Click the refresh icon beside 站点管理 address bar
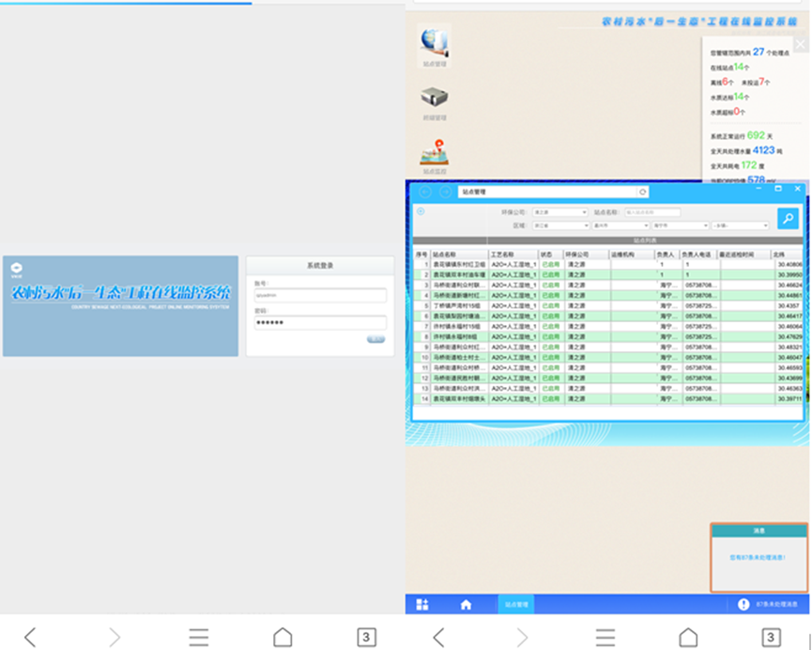812x650 pixels. click(643, 192)
